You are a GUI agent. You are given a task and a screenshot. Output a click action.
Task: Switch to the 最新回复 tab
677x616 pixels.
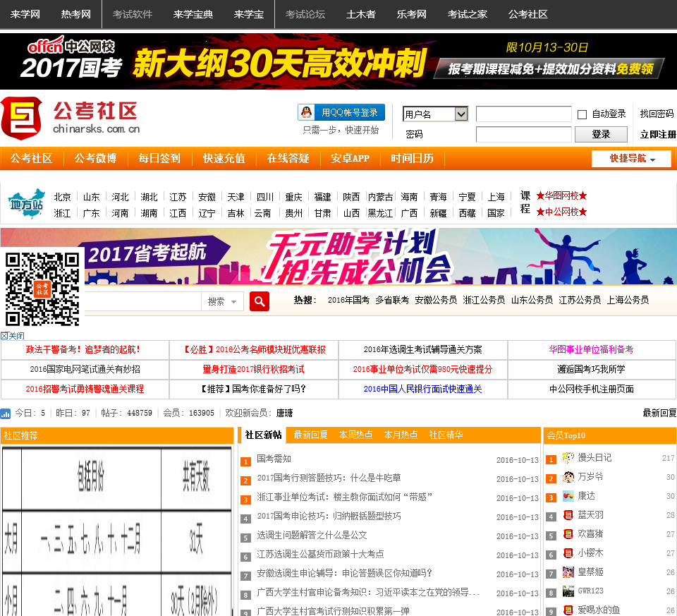point(310,435)
